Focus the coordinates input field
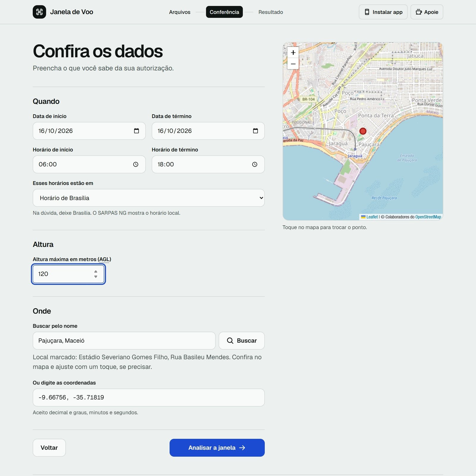 (x=149, y=397)
